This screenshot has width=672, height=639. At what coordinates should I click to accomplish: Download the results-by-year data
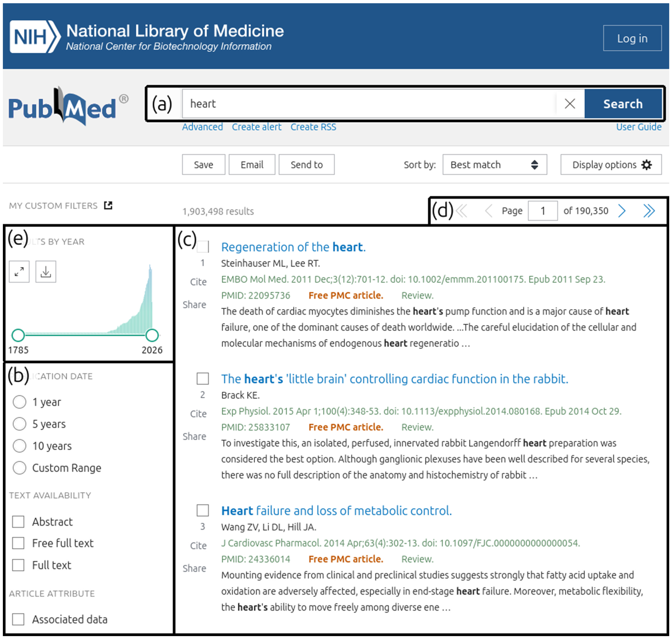coord(46,271)
